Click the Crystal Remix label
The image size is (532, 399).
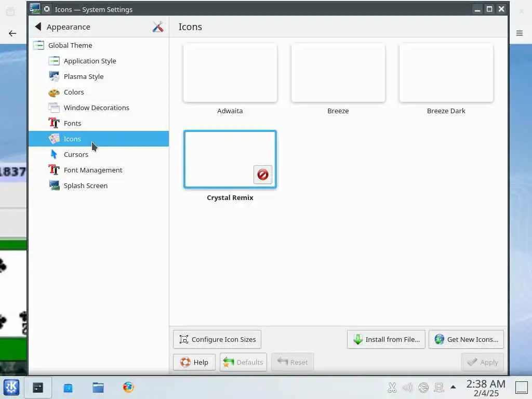[230, 197]
